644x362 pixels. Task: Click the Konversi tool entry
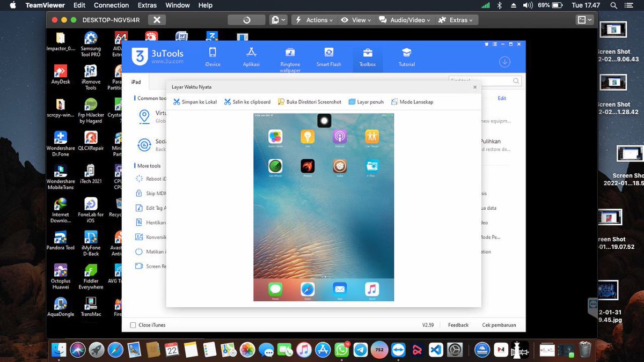click(151, 237)
